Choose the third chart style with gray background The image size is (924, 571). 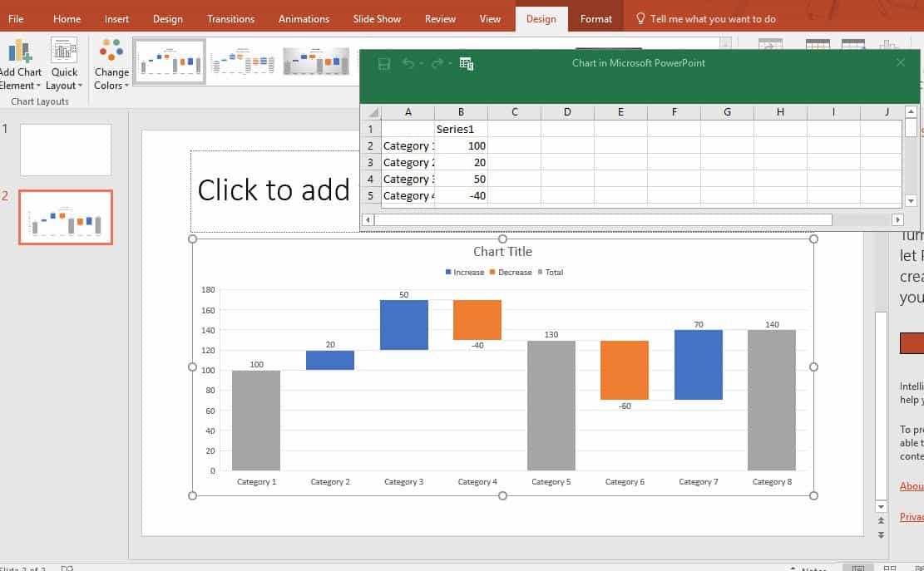[316, 62]
